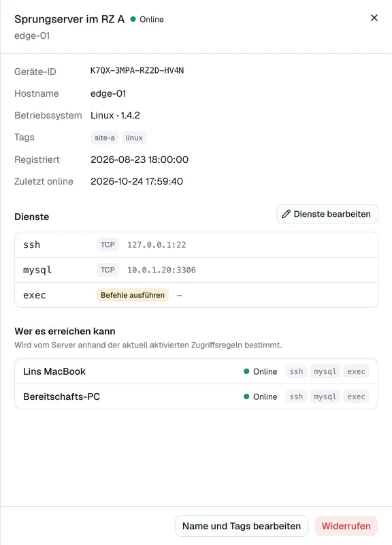Click the green Online indicator in the header
Image resolution: width=392 pixels, height=545 pixels.
[x=147, y=19]
